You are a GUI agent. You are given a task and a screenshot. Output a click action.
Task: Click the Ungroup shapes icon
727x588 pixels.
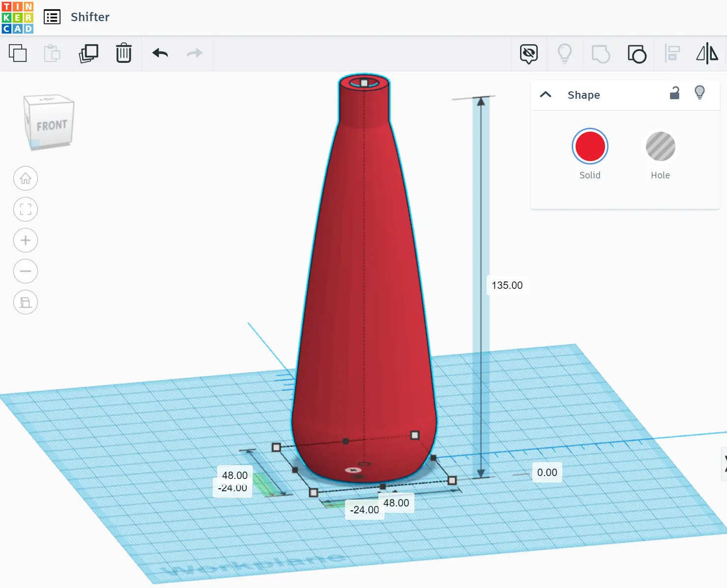[637, 54]
